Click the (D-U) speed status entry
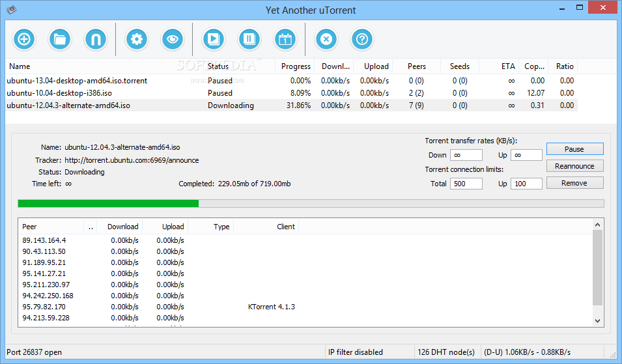 [x=527, y=352]
